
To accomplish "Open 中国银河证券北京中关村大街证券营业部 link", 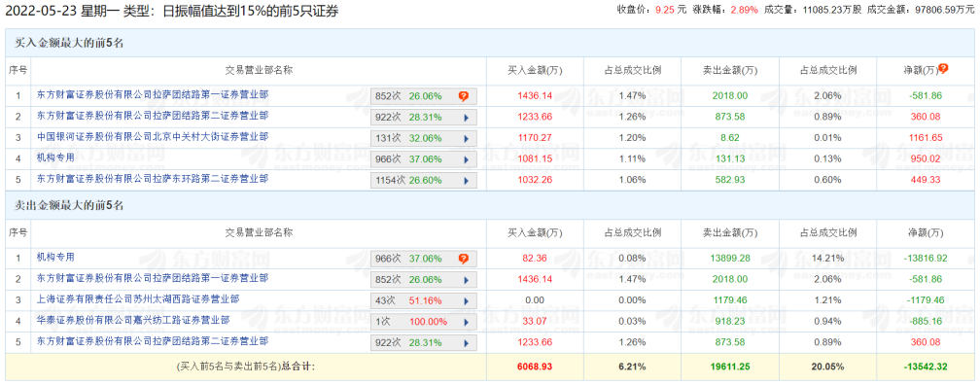I will click(153, 137).
